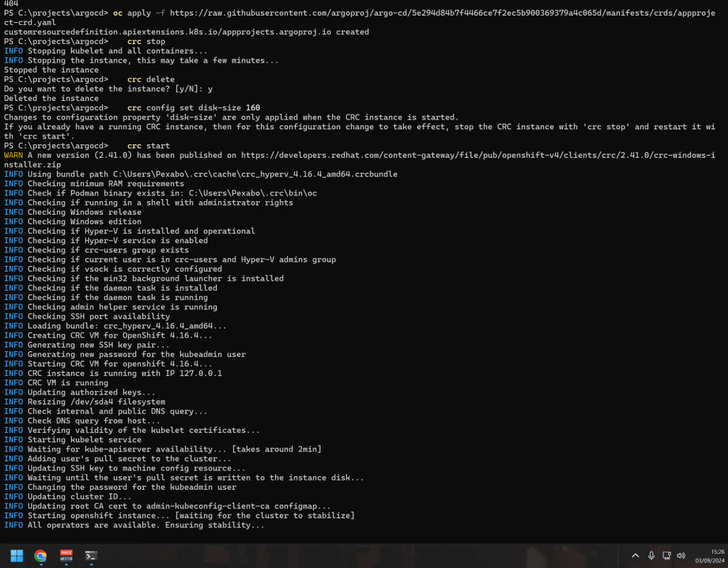
Task: Click 'CRC VM is running' line
Action: [x=55, y=382]
